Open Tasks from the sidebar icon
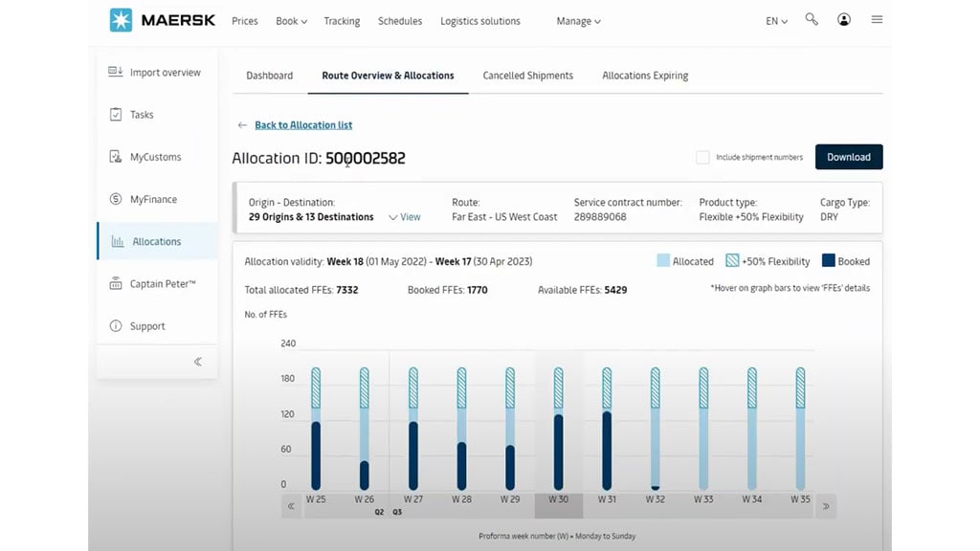Screen dimensions: 980x551 coord(115,115)
